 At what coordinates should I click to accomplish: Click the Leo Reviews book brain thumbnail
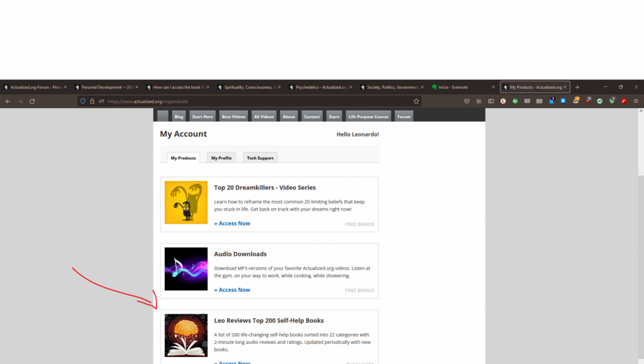click(x=186, y=335)
